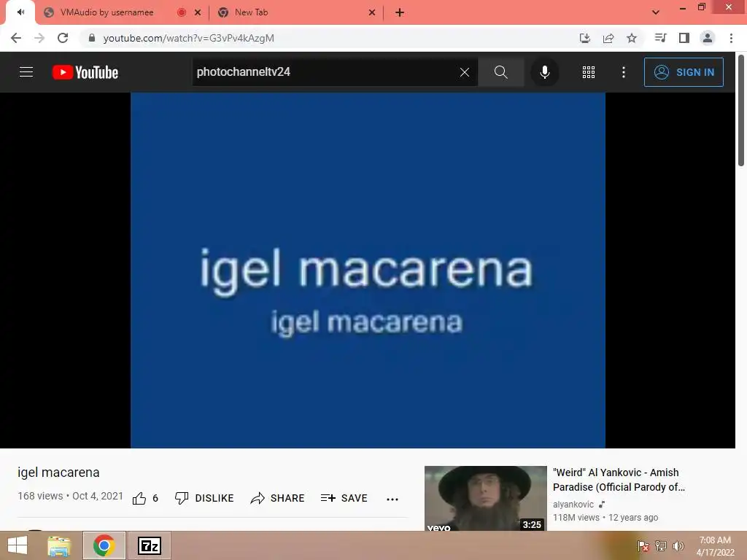Open 7-Zip from the taskbar
This screenshot has height=560, width=747.
click(x=149, y=545)
